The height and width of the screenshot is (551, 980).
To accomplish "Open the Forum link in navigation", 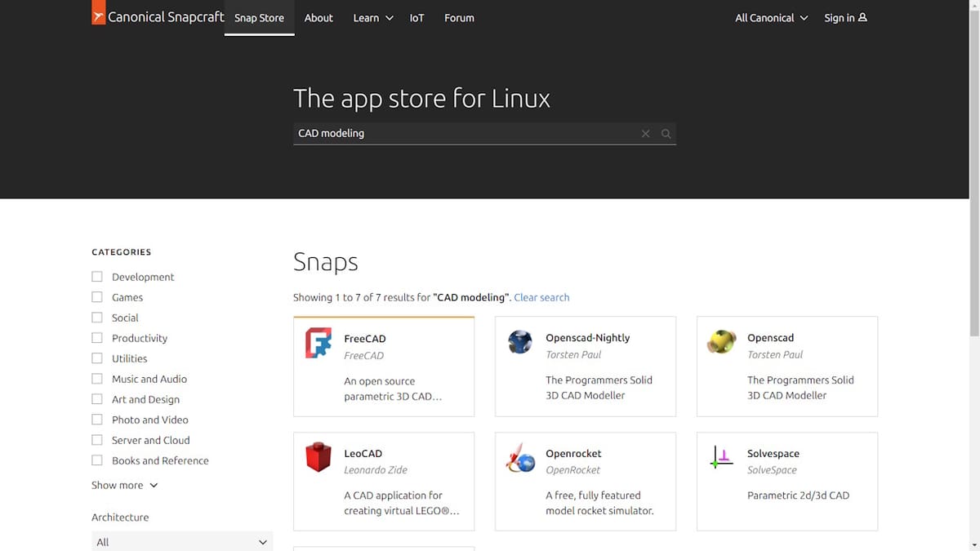I will 459,18.
